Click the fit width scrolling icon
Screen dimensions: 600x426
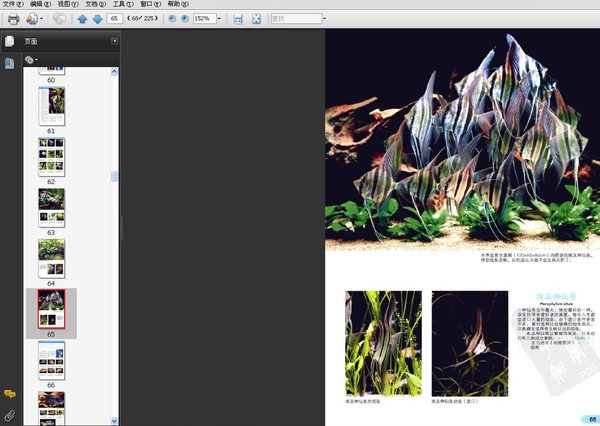click(238, 19)
